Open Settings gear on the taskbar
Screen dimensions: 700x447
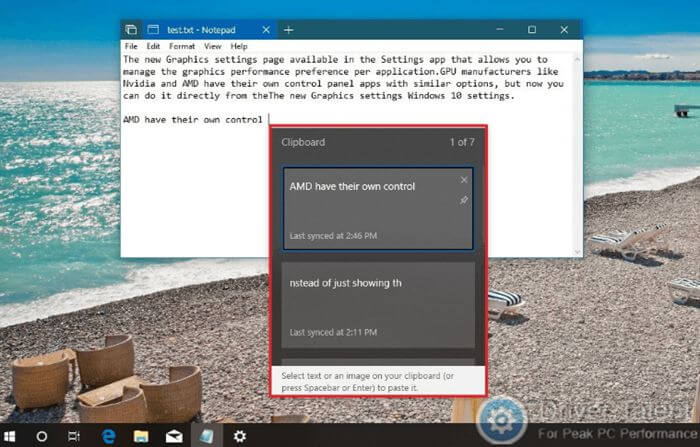(240, 436)
